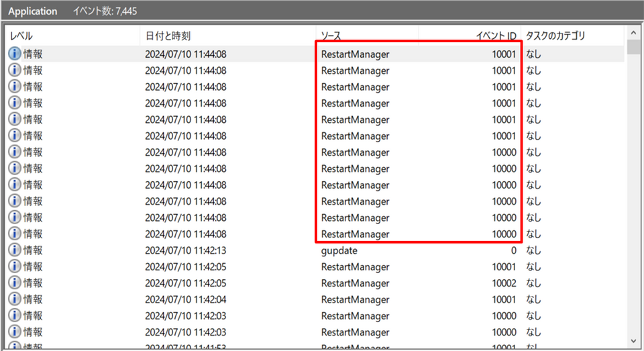Click the info icon of the topmost event

15,54
